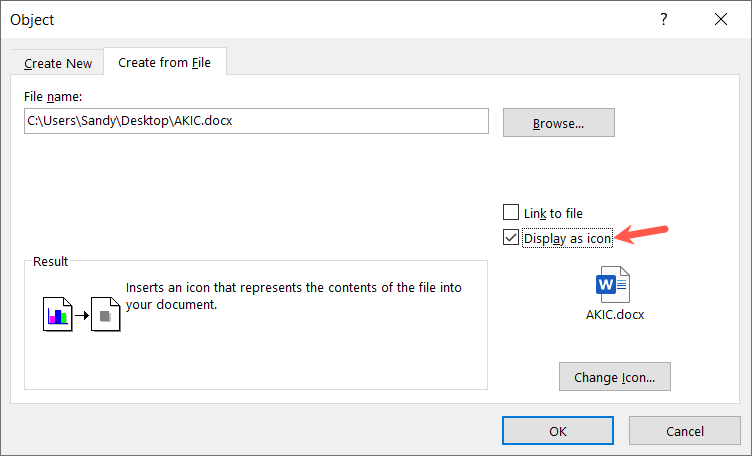Uncheck the Display as icon checkbox

click(x=511, y=238)
